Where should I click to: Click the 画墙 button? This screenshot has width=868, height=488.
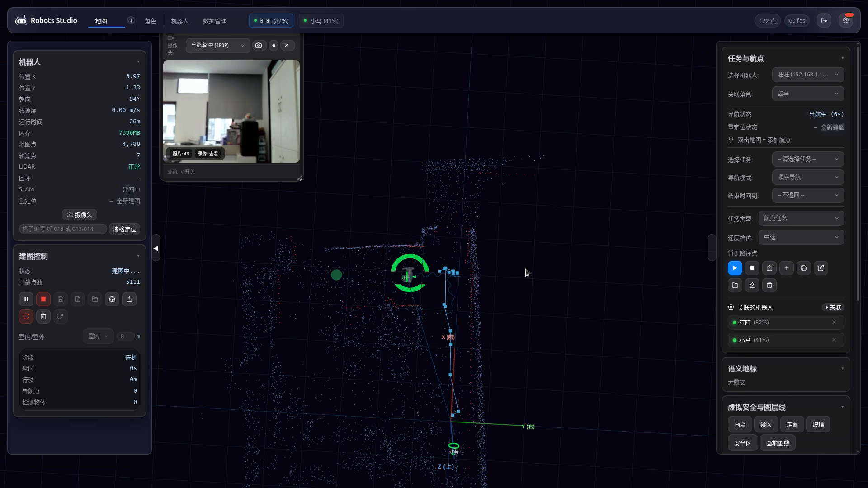coord(740,424)
